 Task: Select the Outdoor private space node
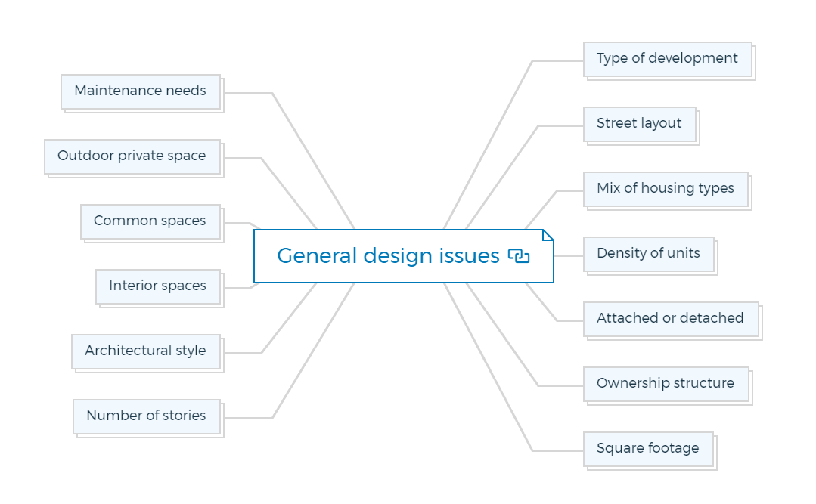[x=132, y=156]
